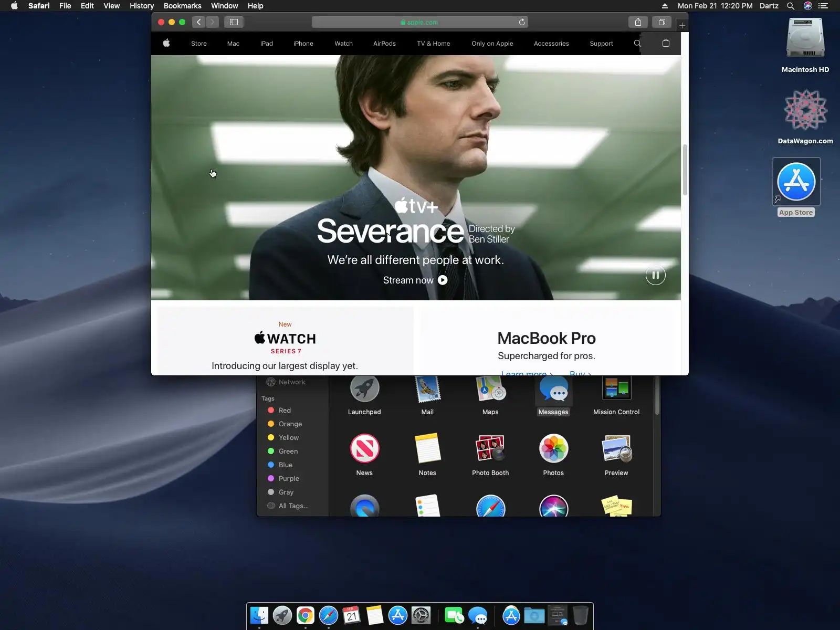Open the View menu
The image size is (840, 630).
(x=111, y=6)
